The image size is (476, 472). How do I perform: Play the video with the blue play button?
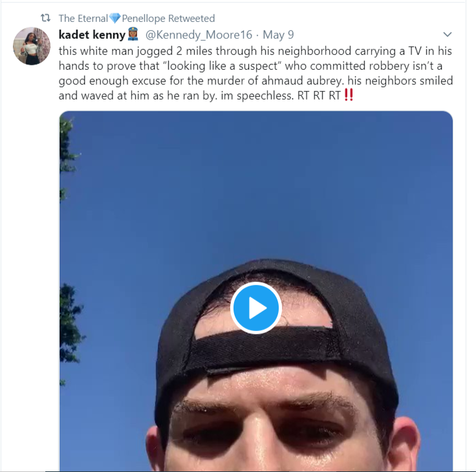[256, 308]
